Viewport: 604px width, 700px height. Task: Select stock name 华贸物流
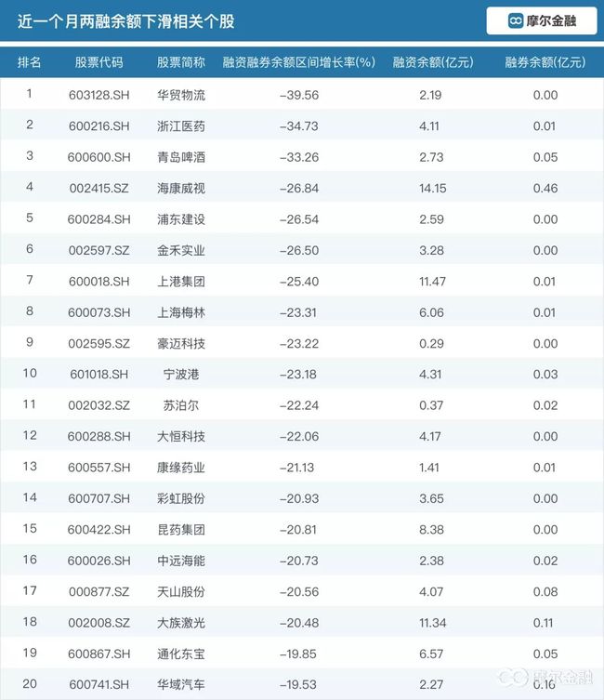181,95
